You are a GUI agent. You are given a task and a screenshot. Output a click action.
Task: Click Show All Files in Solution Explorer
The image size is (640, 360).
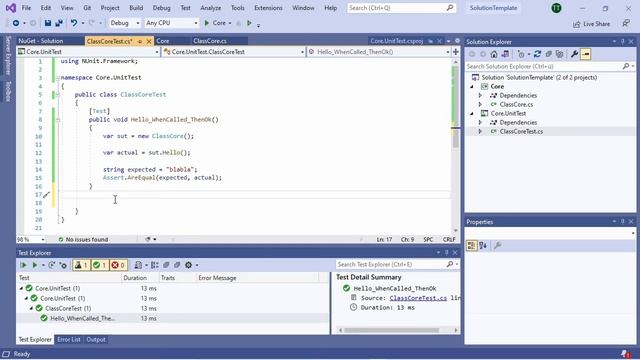click(x=560, y=54)
